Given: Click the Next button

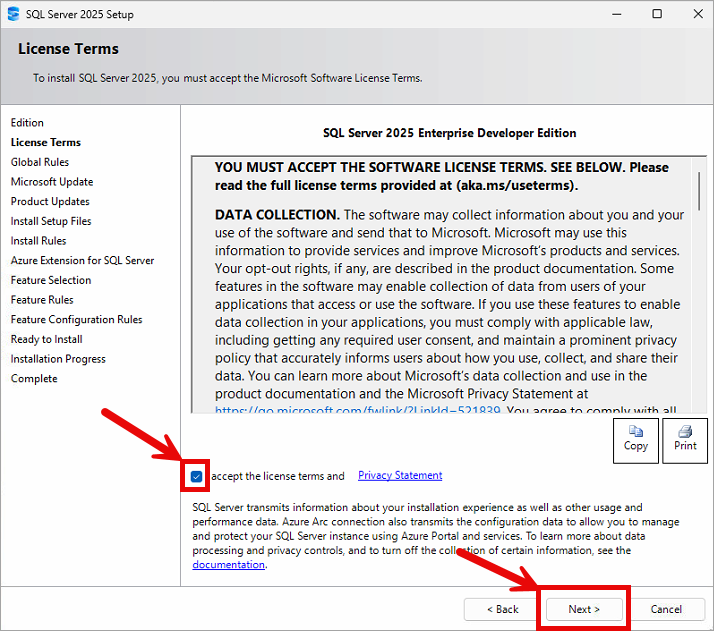Looking at the screenshot, I should [x=584, y=609].
